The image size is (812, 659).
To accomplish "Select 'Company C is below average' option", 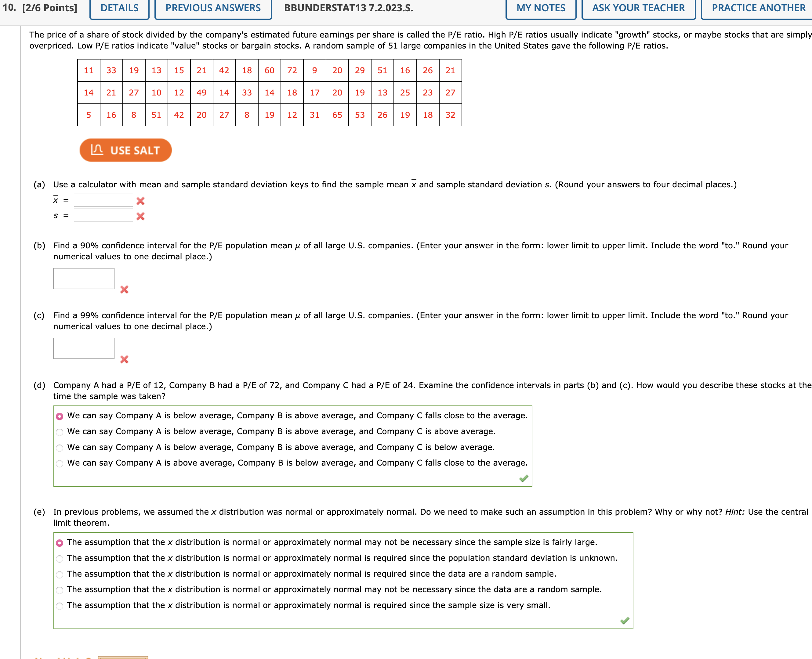I will 60,448.
